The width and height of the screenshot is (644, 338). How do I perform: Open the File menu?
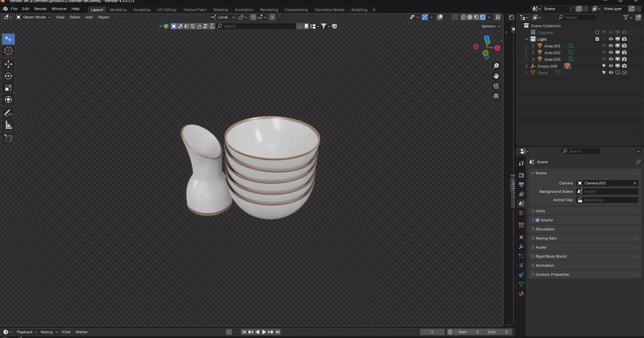(x=14, y=9)
